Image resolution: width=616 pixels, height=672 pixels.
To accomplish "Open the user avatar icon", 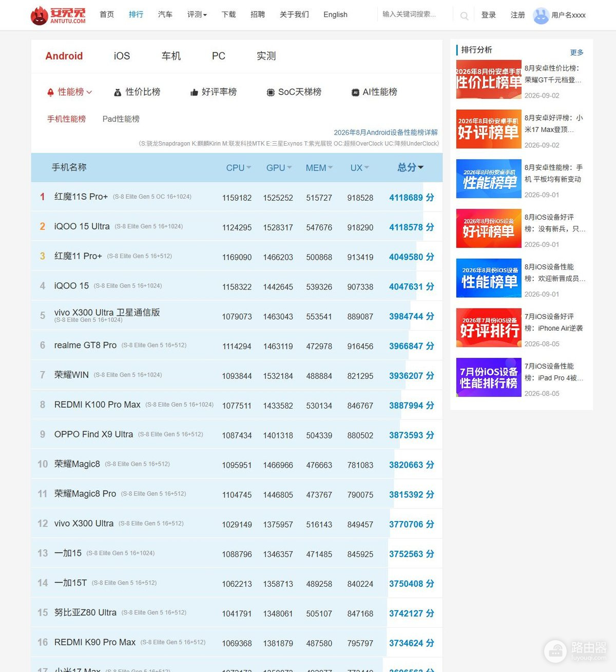I will pos(541,15).
